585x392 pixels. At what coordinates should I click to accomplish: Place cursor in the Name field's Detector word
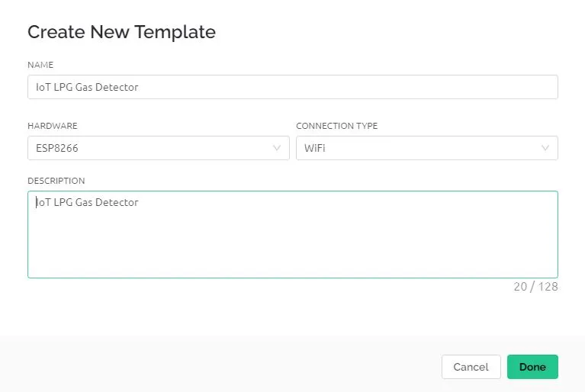tap(117, 87)
